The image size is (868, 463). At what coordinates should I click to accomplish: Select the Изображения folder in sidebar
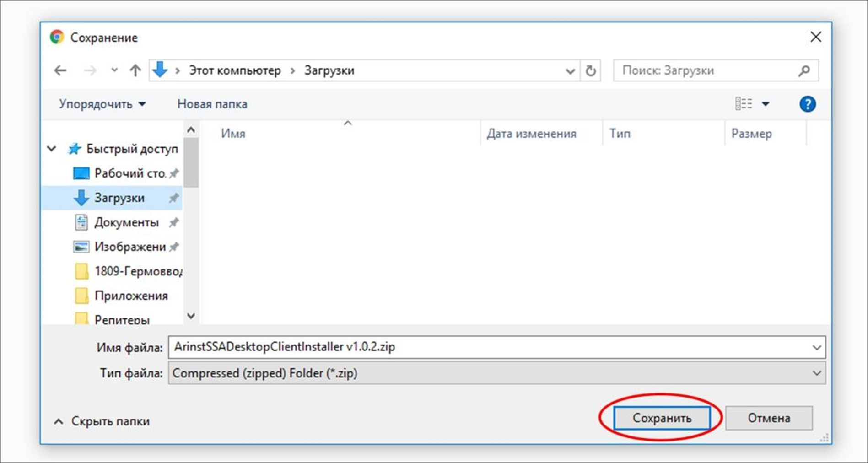coord(129,247)
